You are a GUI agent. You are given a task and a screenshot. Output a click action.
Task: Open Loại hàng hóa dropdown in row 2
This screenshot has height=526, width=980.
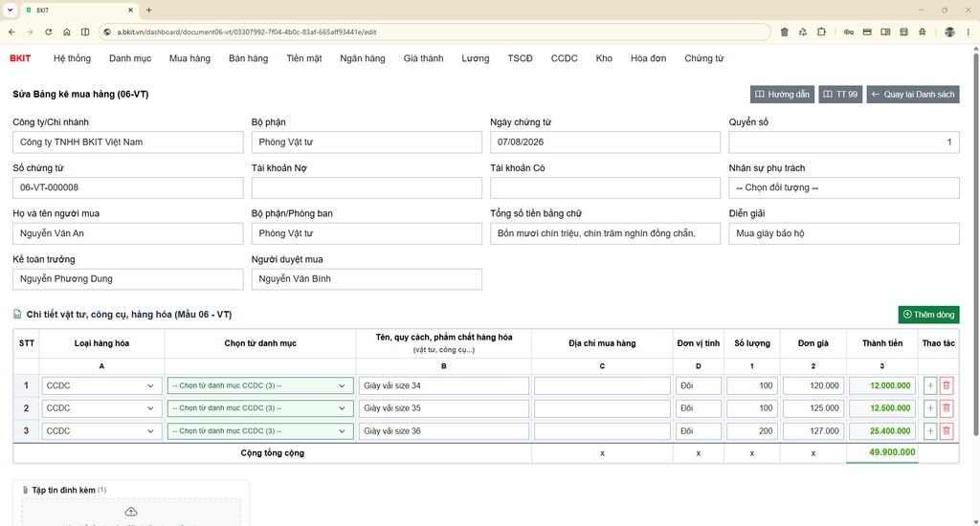point(101,408)
